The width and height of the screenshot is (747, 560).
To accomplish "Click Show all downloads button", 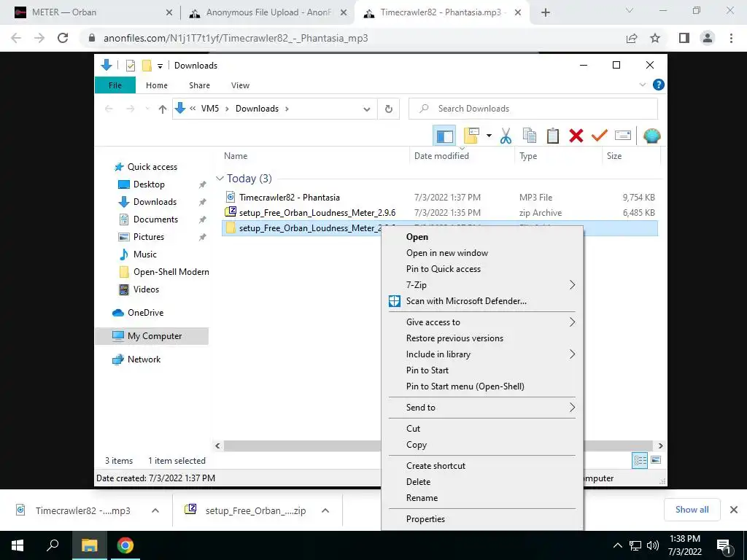I will tap(692, 510).
